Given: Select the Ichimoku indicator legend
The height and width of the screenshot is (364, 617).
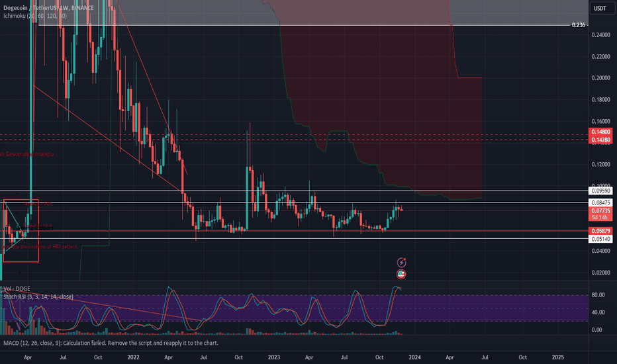Looking at the screenshot, I should pyautogui.click(x=35, y=16).
